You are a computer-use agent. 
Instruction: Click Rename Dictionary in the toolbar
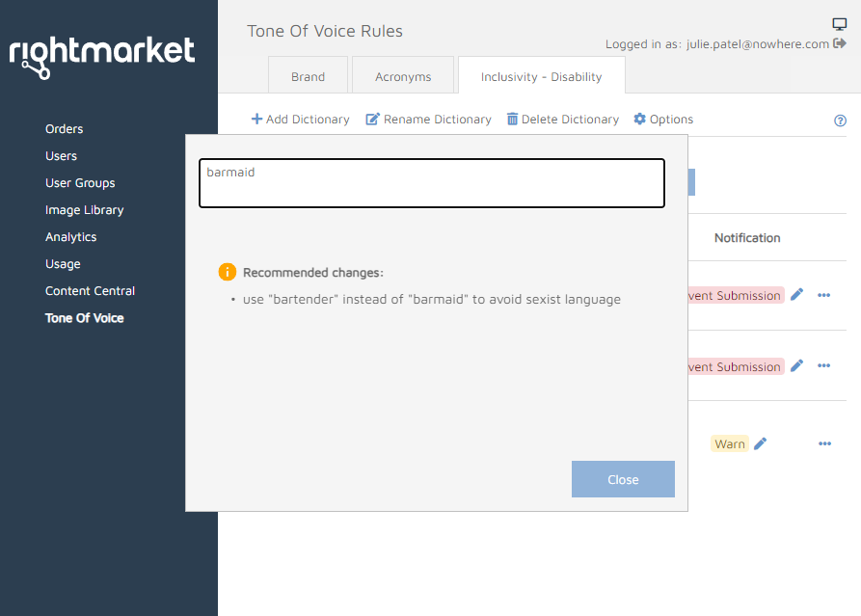tap(428, 120)
